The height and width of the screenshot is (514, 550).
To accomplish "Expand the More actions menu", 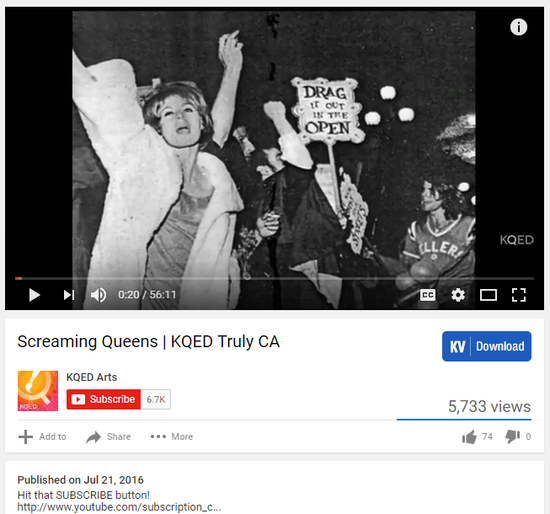I will tap(172, 437).
